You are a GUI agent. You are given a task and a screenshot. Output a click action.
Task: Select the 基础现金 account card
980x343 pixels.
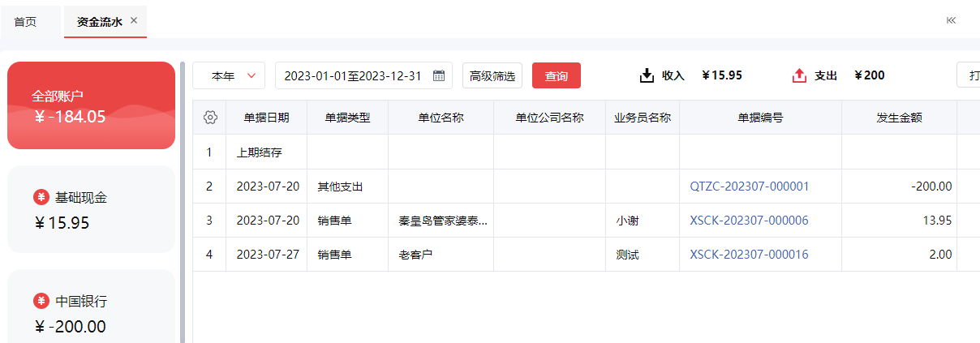tap(91, 209)
